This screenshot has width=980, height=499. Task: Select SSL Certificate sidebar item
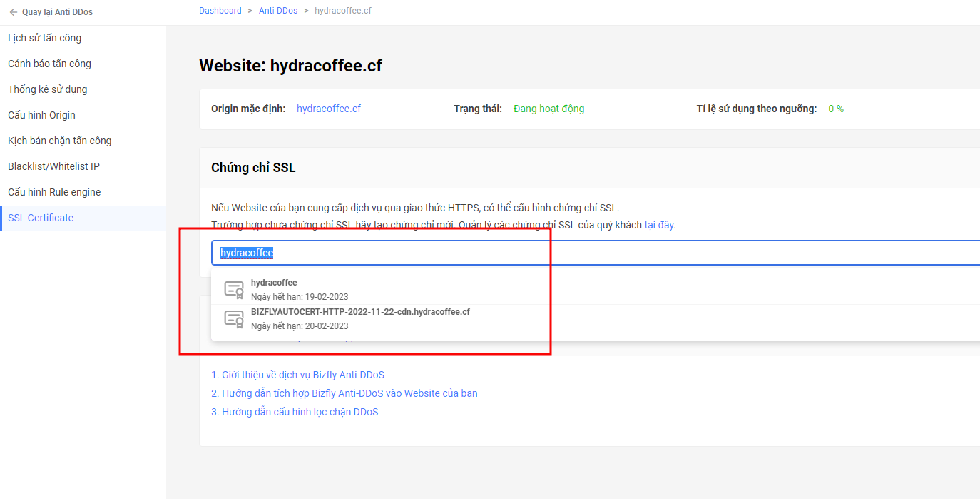click(83, 218)
